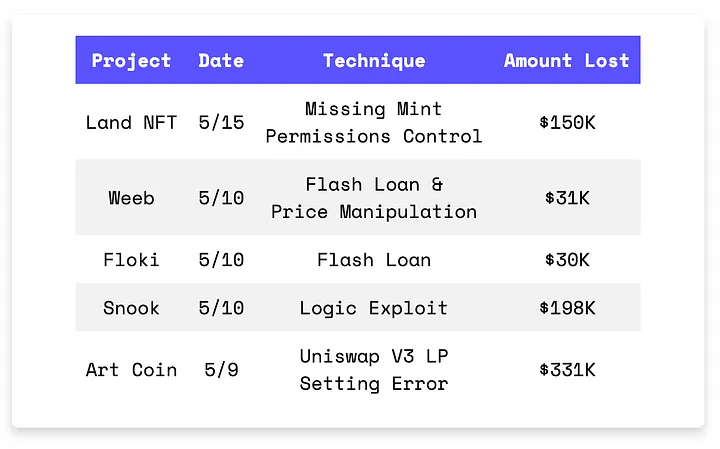Select Missing Mint Permissions Control text
The height and width of the screenshot is (449, 720).
tap(374, 122)
